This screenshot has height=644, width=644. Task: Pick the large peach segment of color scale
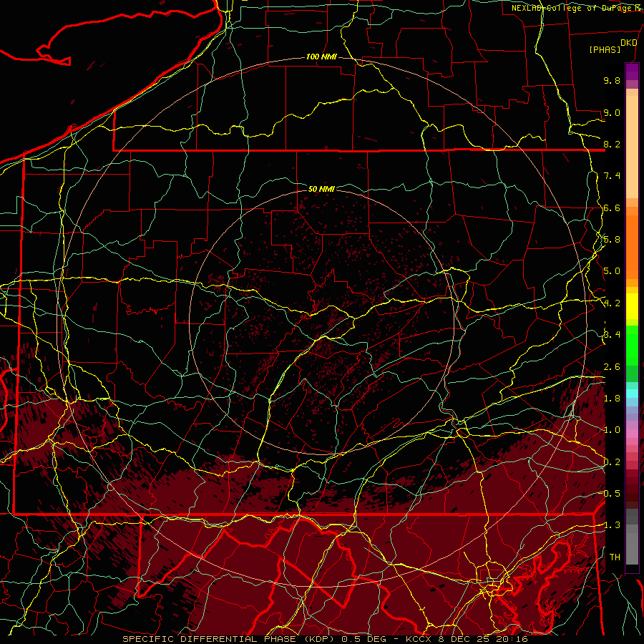click(632, 147)
